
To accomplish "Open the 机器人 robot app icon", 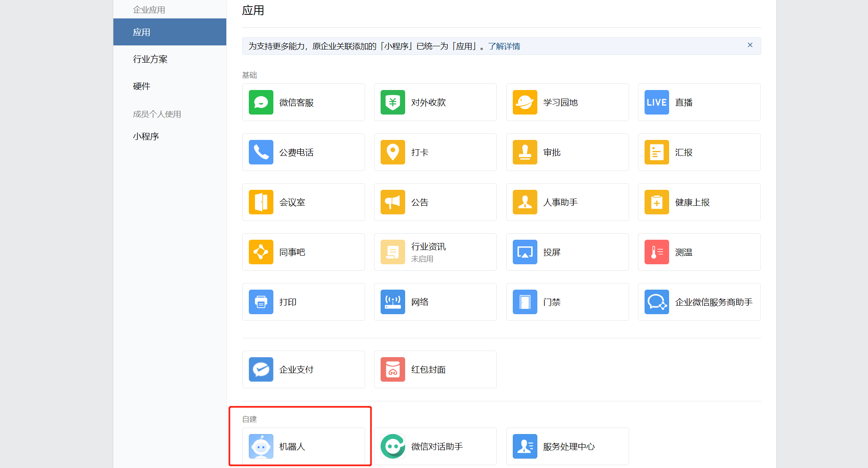I will tap(261, 446).
